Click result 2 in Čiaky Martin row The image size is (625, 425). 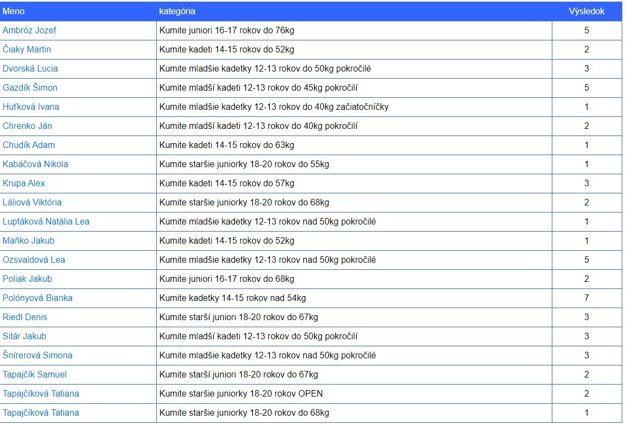click(x=587, y=49)
